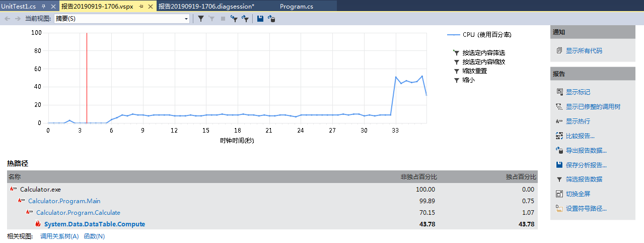Image resolution: width=644 pixels, height=243 pixels.
Task: Click the floppy icon beside 保存分析报告
Action: (559, 165)
